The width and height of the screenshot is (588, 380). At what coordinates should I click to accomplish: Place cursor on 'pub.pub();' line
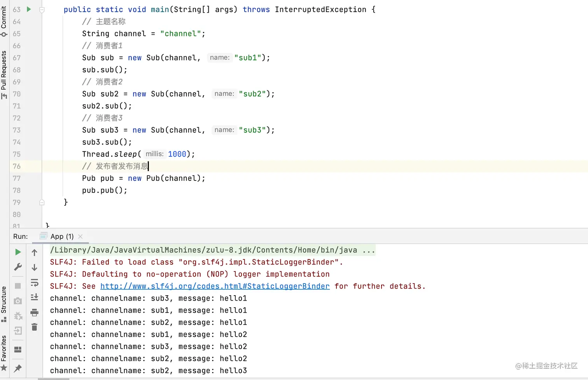pyautogui.click(x=105, y=190)
